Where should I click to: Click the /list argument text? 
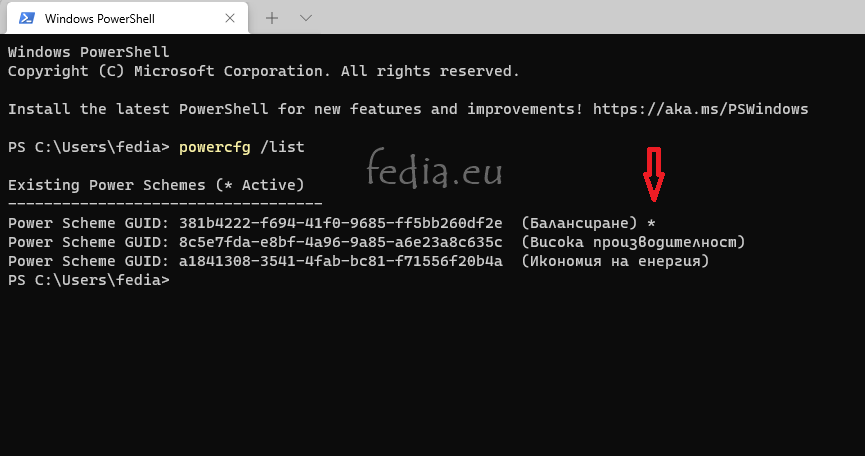[282, 147]
